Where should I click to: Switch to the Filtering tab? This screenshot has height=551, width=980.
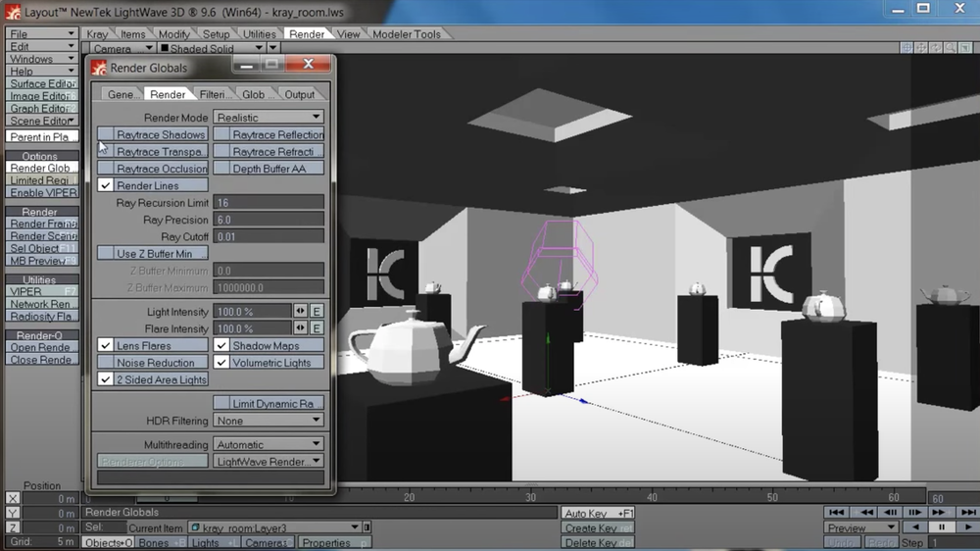[215, 94]
